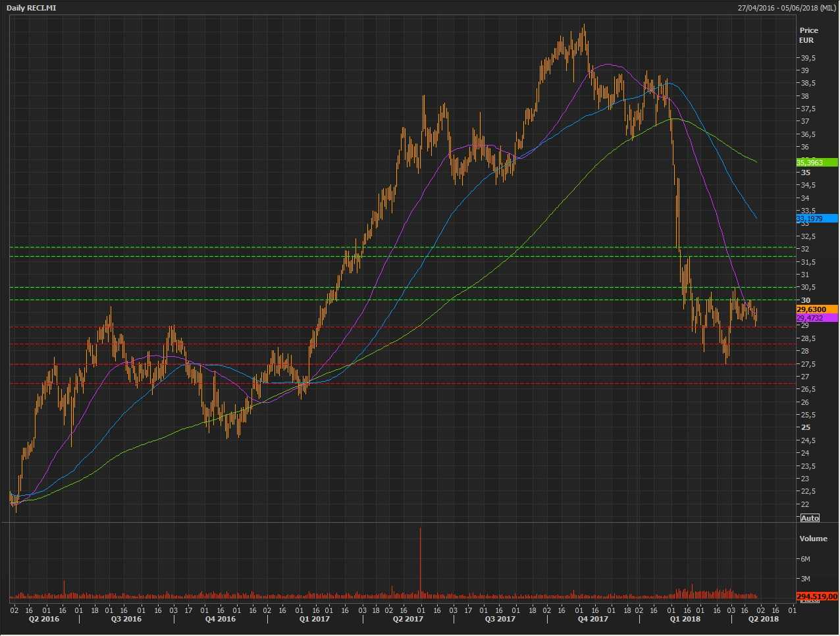Click the Q2 2016 time axis label
The height and width of the screenshot is (636, 840).
[x=43, y=619]
